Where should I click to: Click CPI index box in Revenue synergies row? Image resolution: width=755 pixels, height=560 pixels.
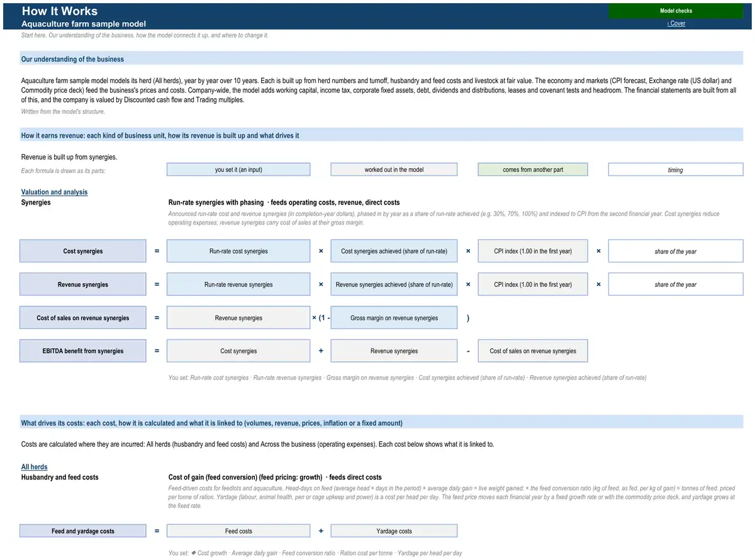coord(533,284)
